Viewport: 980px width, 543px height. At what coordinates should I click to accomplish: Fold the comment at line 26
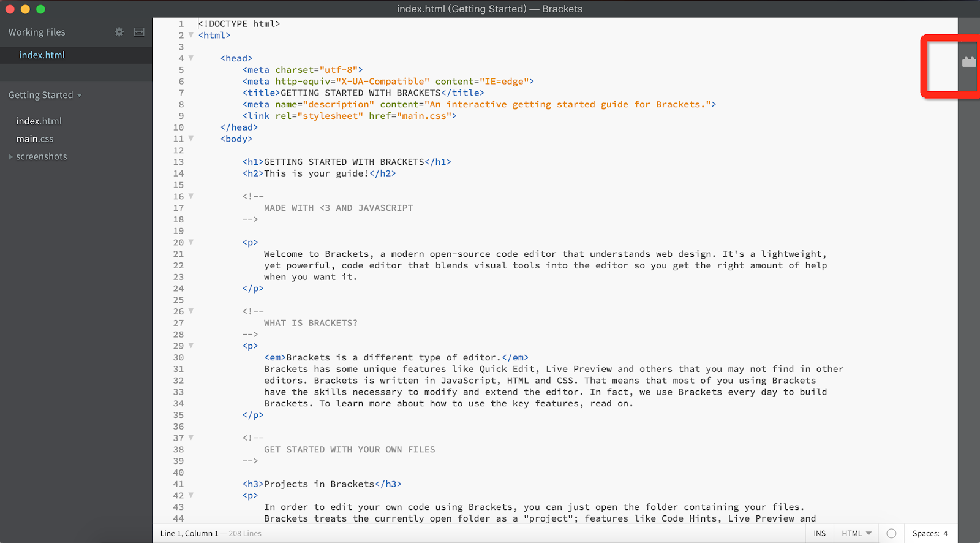191,311
